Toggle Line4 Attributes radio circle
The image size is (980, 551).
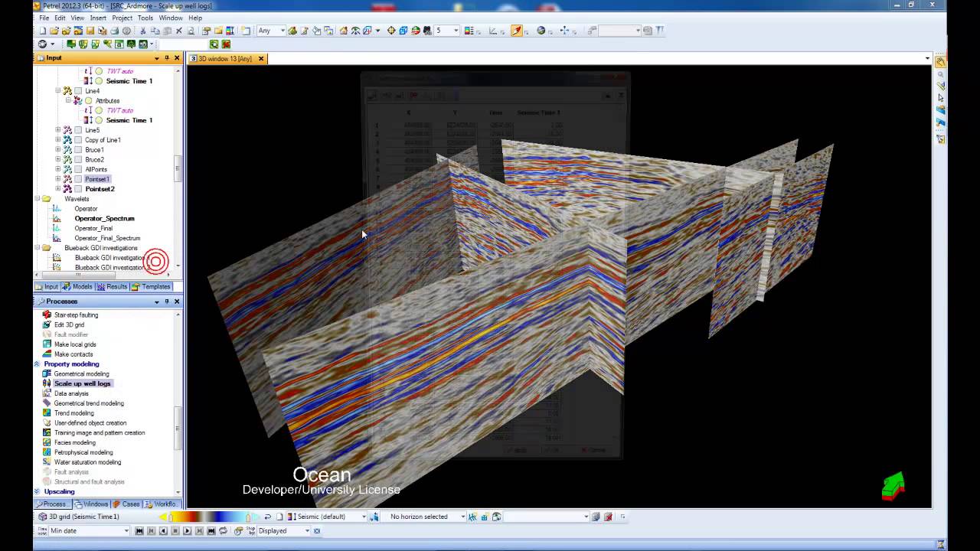click(89, 100)
